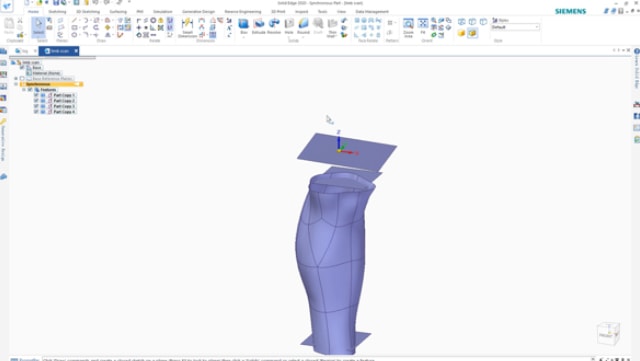Open the Default style dropdown

pyautogui.click(x=515, y=27)
